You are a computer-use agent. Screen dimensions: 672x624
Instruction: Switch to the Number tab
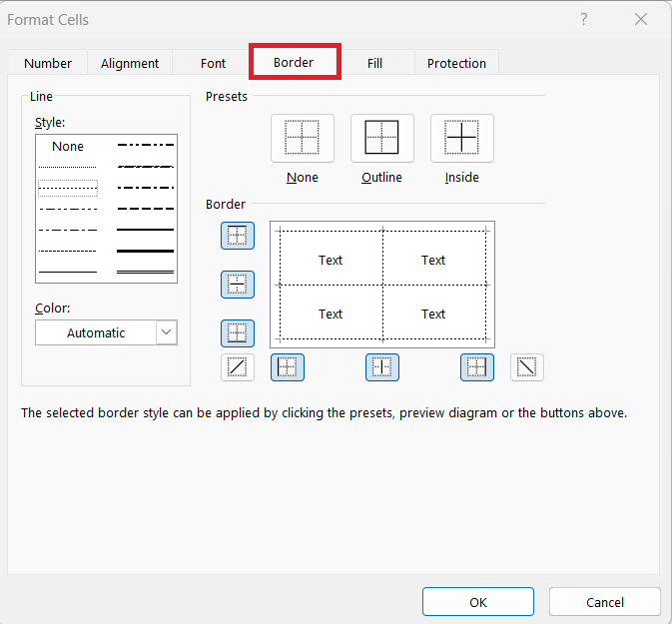coord(48,63)
